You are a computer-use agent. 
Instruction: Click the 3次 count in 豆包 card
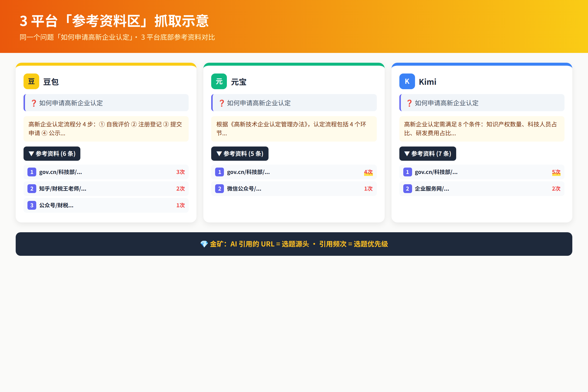(181, 172)
